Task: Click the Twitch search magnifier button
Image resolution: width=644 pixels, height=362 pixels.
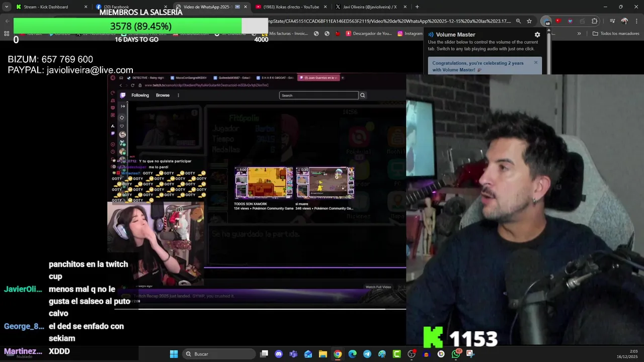Action: coord(362,95)
